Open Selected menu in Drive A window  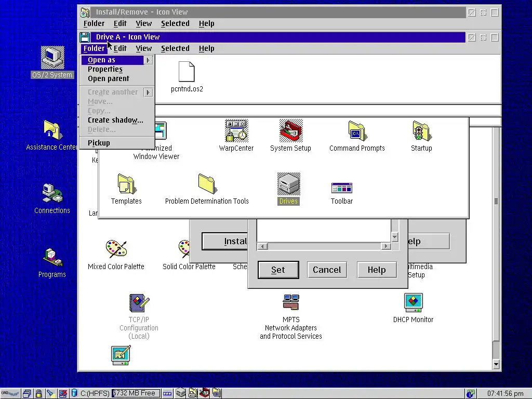[x=175, y=48]
